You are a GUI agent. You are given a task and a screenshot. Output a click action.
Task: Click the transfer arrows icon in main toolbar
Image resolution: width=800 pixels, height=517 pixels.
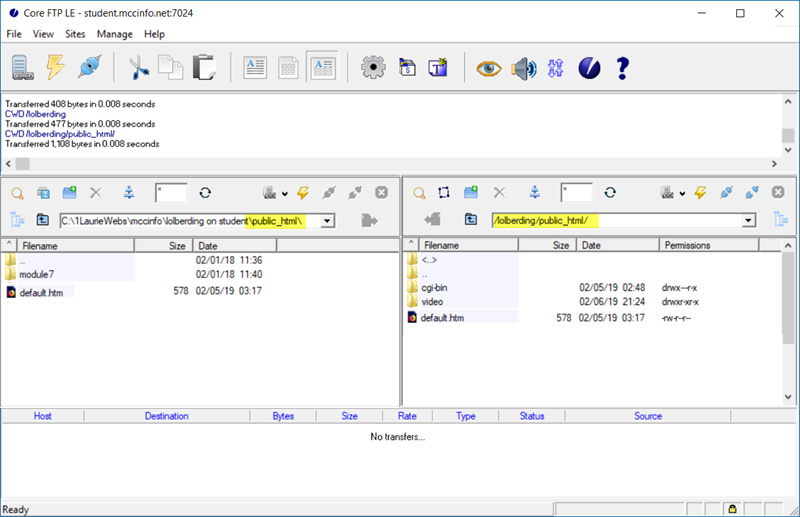[556, 68]
